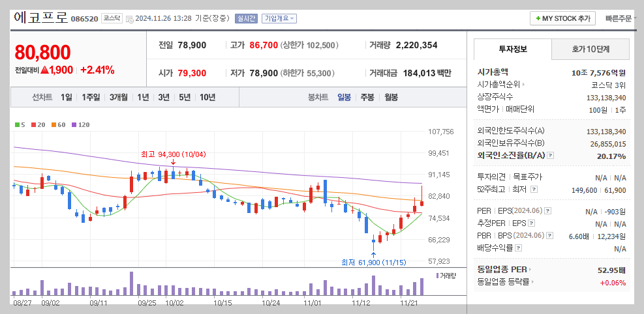The height and width of the screenshot is (314, 644).
Task: Select the 10년 line chart period
Action: click(x=207, y=98)
